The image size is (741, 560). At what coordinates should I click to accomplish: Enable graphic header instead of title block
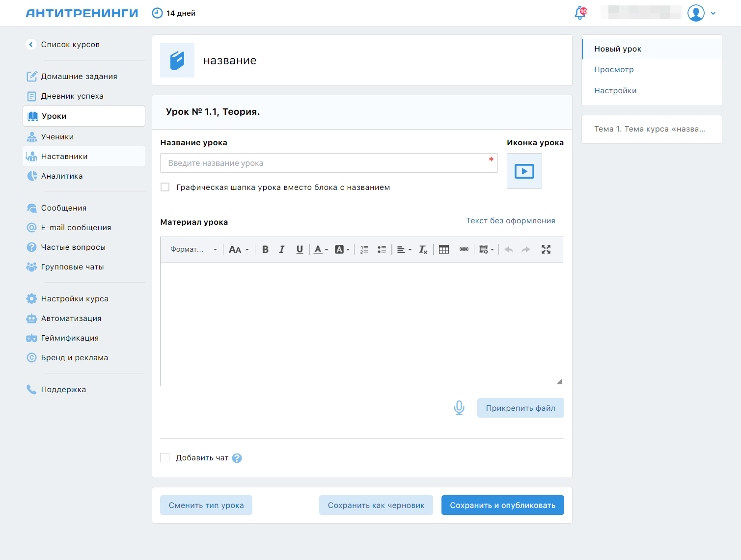[x=165, y=187]
